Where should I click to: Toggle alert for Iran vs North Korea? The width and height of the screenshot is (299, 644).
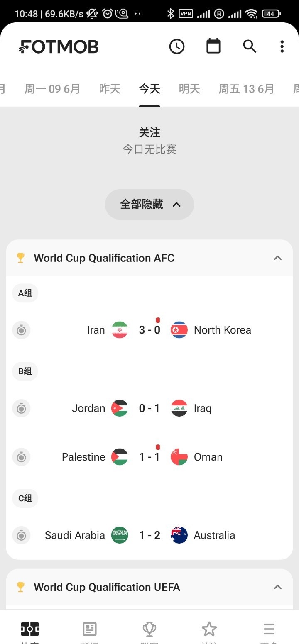[x=21, y=330]
